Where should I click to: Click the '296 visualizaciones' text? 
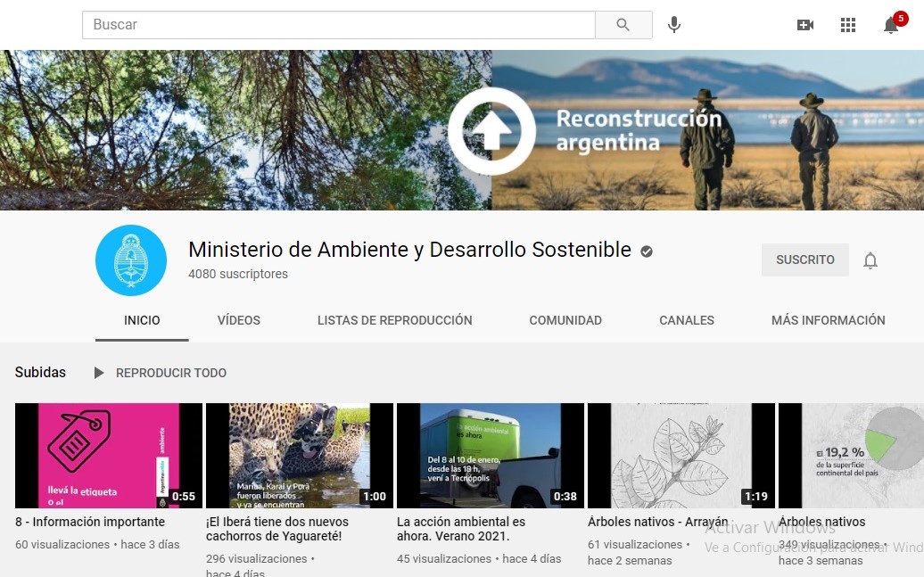pyautogui.click(x=256, y=559)
